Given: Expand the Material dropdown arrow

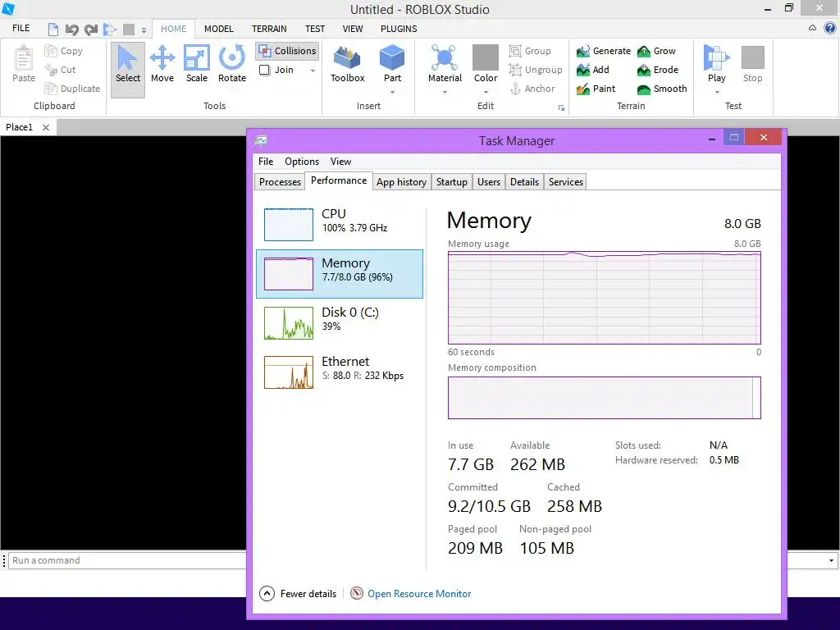Looking at the screenshot, I should point(445,92).
